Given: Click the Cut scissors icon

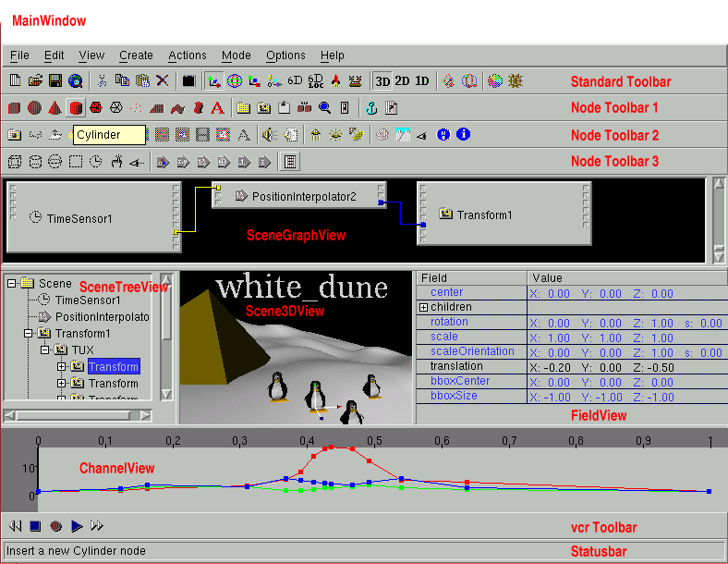Looking at the screenshot, I should tap(102, 80).
